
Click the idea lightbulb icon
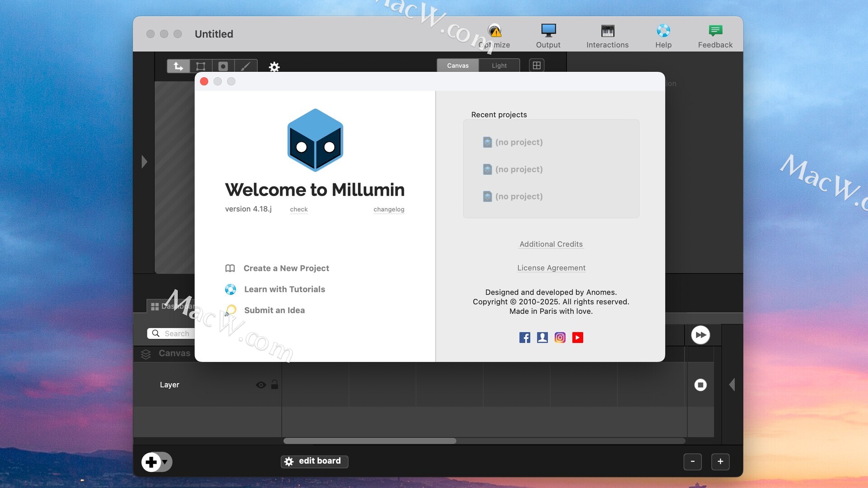coord(231,310)
